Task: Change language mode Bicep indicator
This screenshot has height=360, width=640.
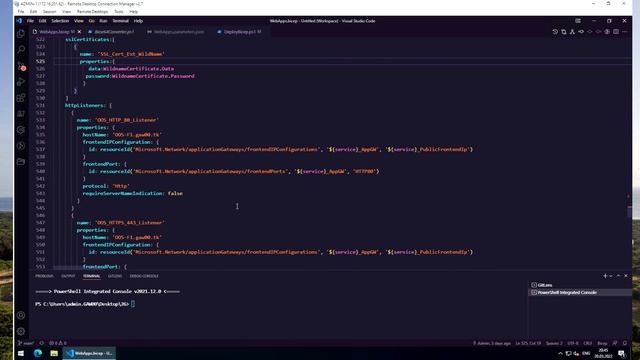Action: click(x=602, y=343)
